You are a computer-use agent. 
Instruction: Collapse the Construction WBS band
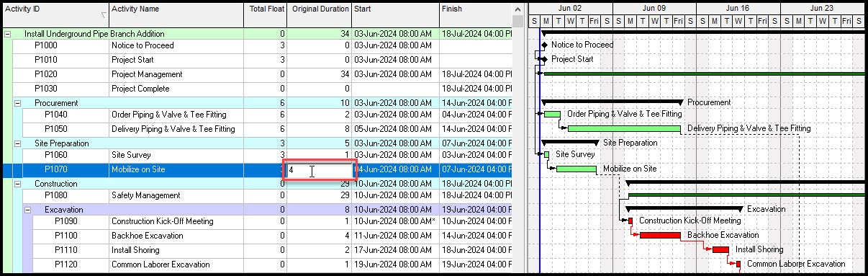(x=18, y=184)
